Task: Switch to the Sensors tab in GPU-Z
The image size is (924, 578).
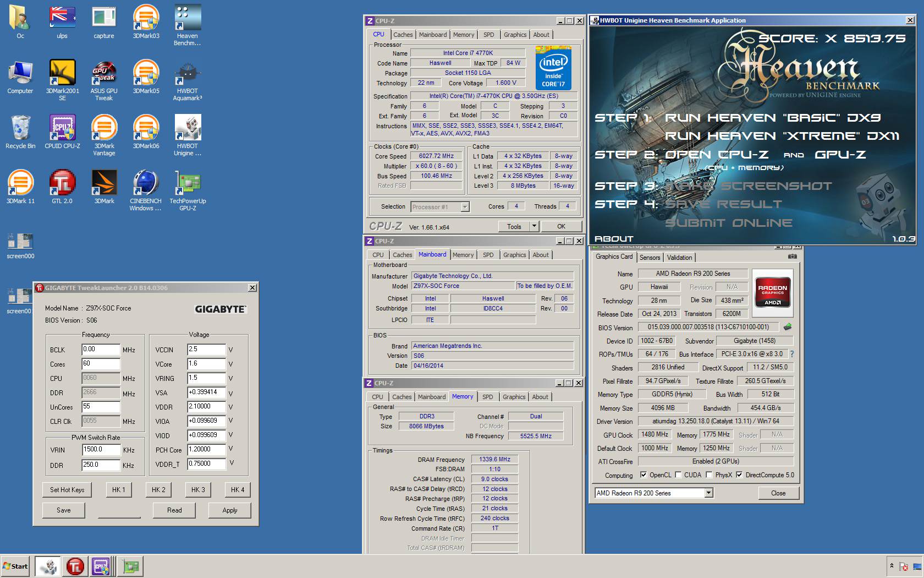Action: point(650,258)
